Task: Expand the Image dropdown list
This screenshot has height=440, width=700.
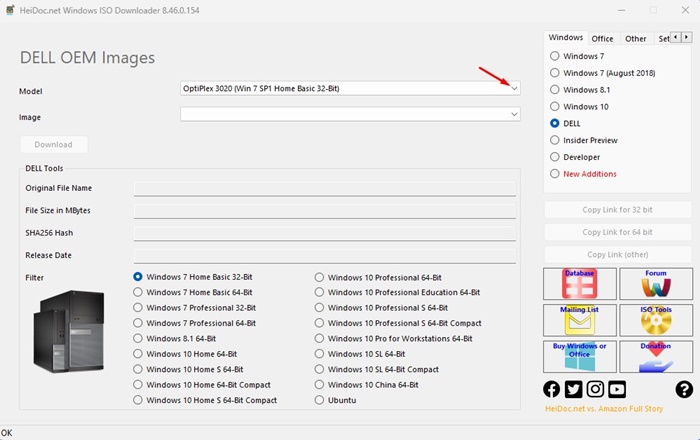Action: click(514, 114)
